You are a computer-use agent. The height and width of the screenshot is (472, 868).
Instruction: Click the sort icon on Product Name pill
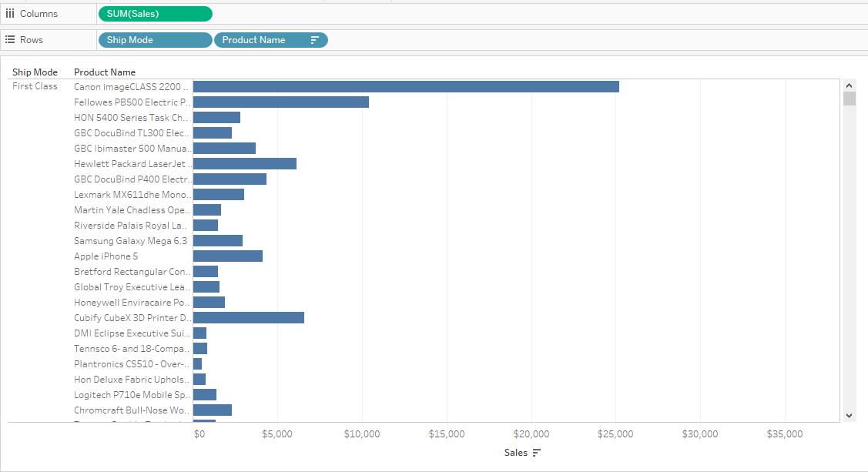[314, 40]
